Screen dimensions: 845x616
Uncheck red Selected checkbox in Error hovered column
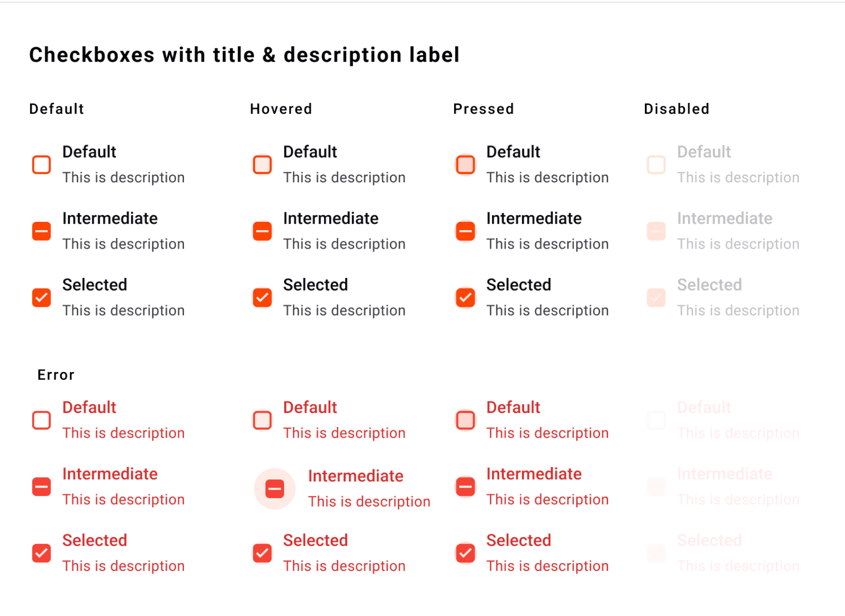click(262, 553)
